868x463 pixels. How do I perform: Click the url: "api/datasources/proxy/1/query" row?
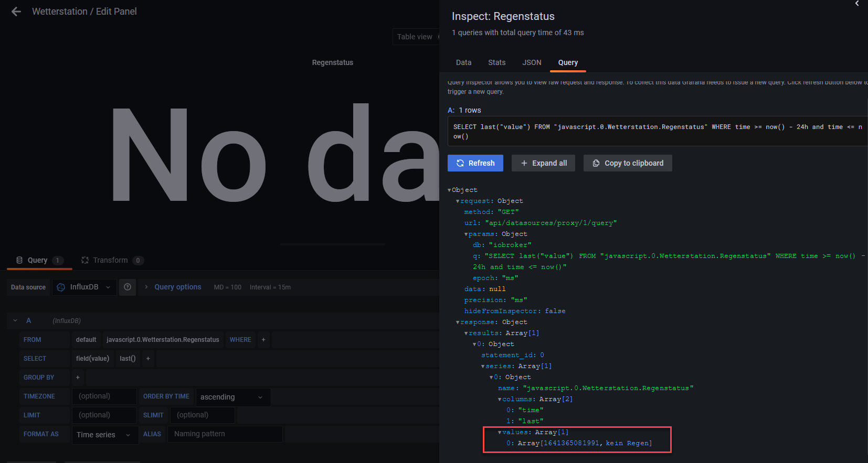point(541,223)
